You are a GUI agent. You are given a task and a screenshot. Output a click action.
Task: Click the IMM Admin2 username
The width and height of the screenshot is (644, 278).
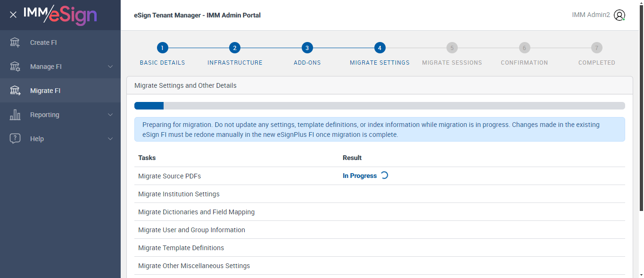tap(591, 15)
